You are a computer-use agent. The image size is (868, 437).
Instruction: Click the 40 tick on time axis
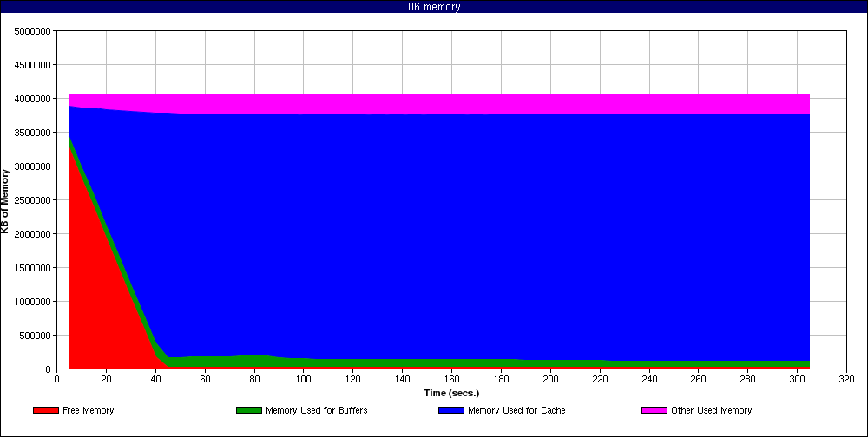tap(155, 380)
